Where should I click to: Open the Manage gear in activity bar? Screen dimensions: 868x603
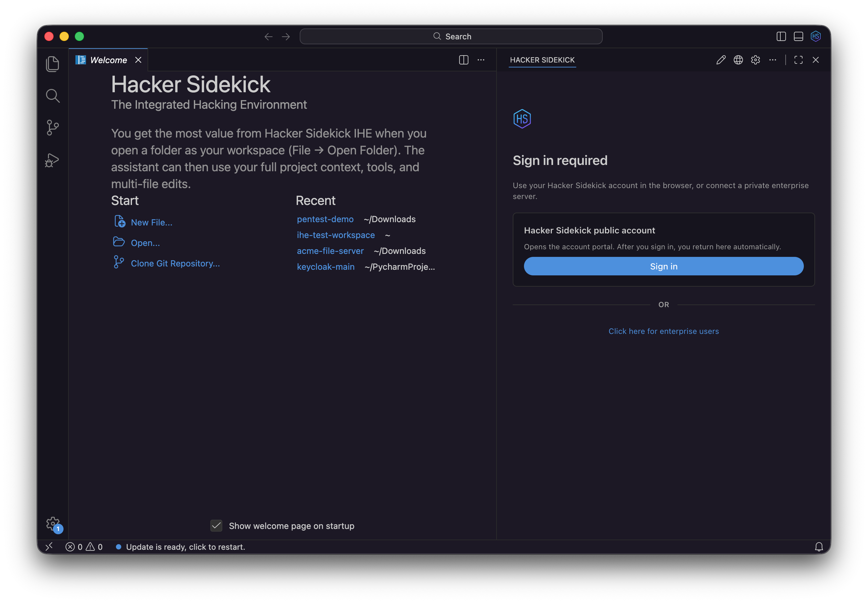coord(53,524)
